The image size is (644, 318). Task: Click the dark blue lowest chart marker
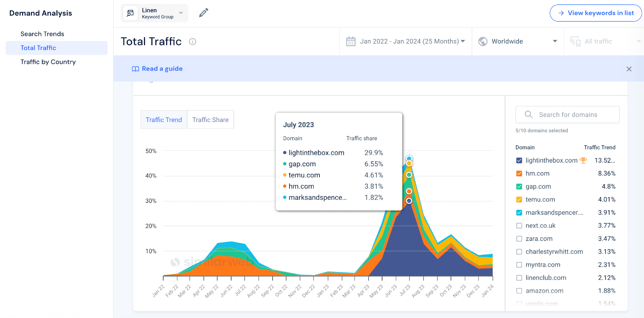409,201
